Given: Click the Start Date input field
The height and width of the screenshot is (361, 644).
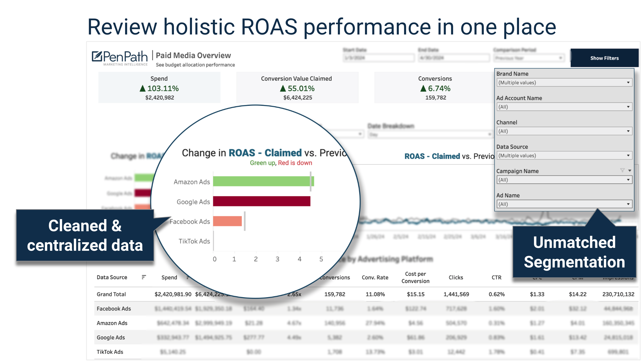Looking at the screenshot, I should (x=378, y=58).
